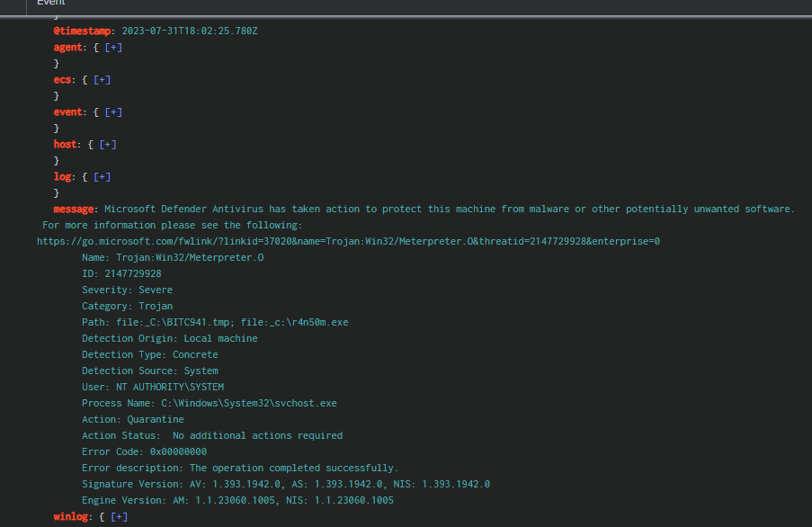
Task: Open the go.microsoft.com fwlink URL
Action: [349, 242]
